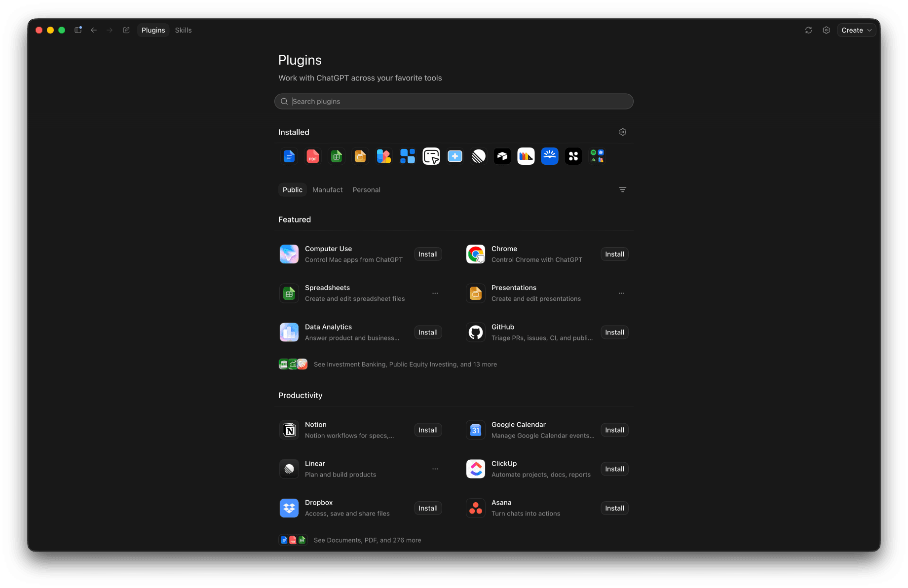Viewport: 908px width, 588px height.
Task: Open Linear more options ellipsis
Action: (435, 469)
